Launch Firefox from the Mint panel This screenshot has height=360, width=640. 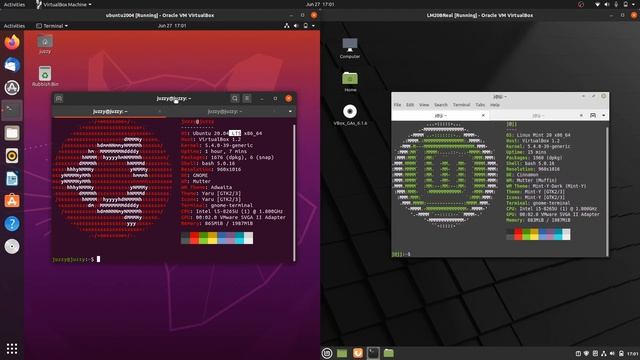[358, 353]
